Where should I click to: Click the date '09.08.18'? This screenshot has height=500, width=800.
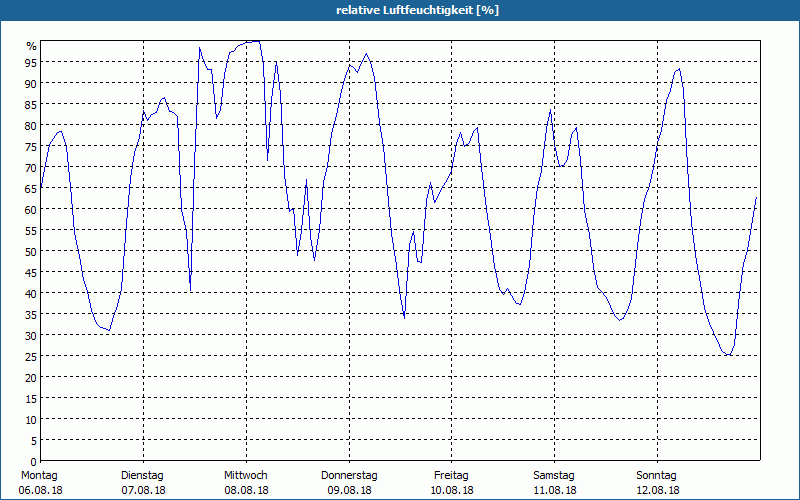[349, 490]
